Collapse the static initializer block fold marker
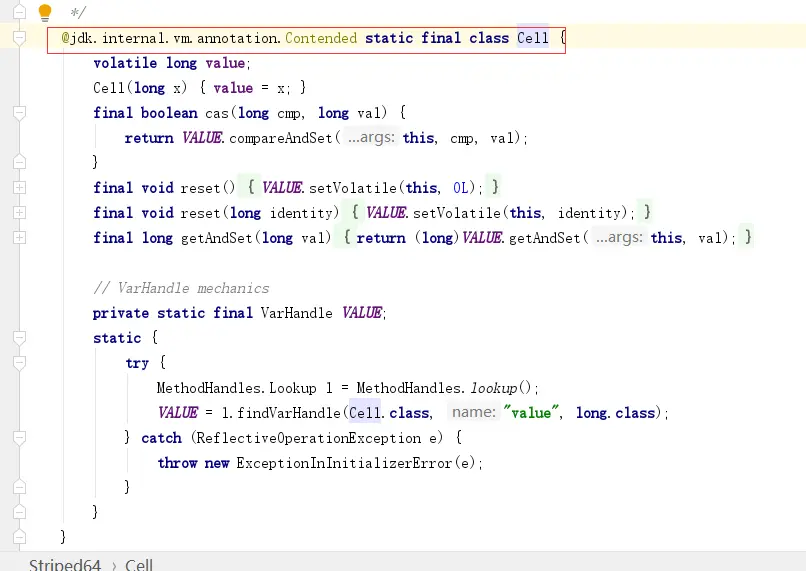Screen dimensions: 806x571 (x=20, y=338)
